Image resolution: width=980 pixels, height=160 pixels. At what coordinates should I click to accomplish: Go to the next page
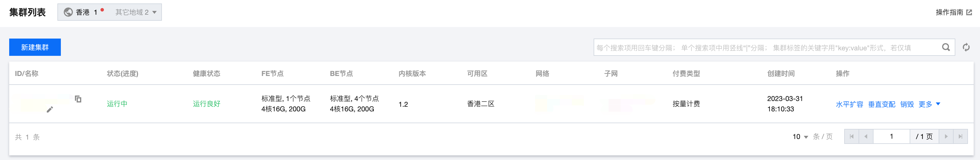coord(946,136)
